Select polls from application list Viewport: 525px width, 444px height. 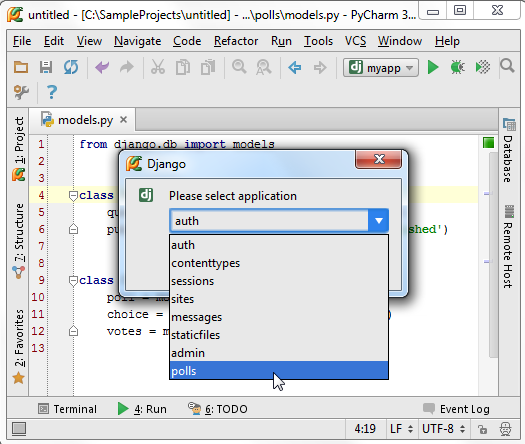coord(279,371)
